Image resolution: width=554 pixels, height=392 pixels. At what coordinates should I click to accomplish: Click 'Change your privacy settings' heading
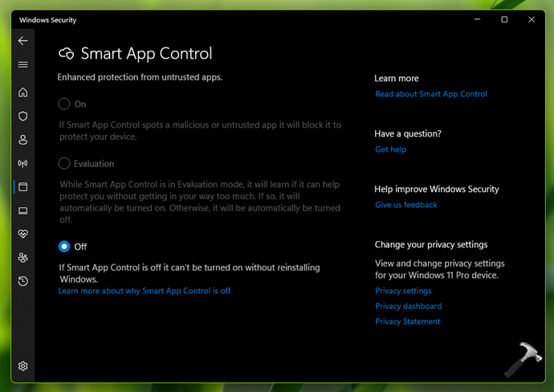(431, 245)
